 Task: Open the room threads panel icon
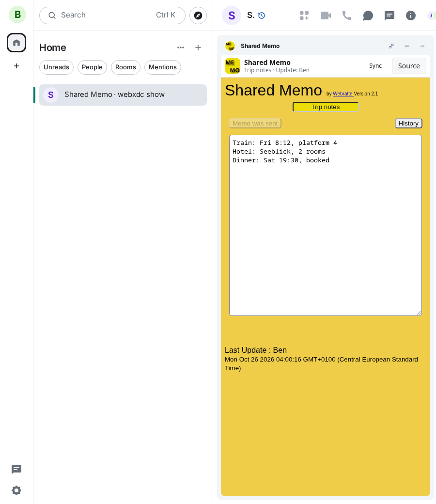pos(389,16)
